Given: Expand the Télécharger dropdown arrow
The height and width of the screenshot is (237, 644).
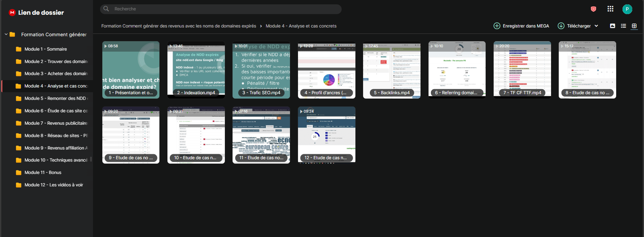Looking at the screenshot, I should pos(596,26).
